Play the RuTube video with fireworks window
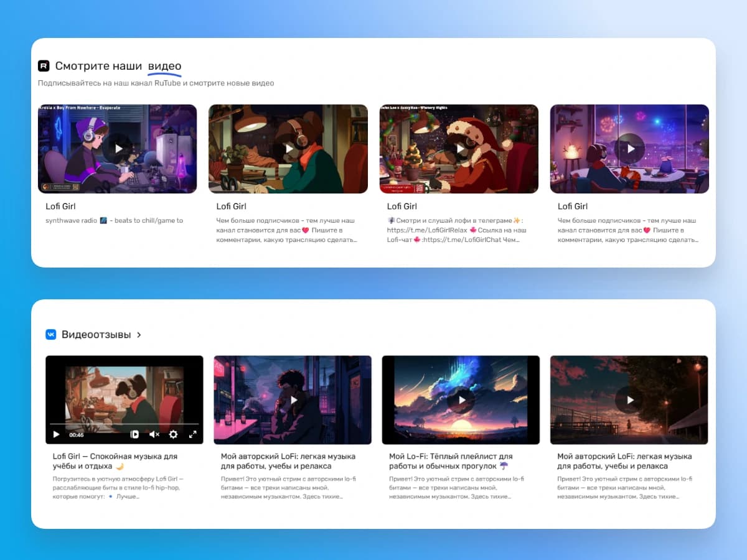 (629, 149)
